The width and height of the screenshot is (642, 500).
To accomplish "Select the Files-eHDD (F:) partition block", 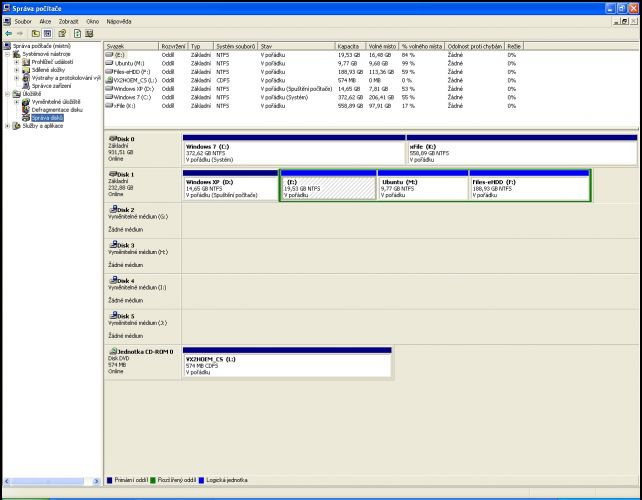I will point(530,186).
